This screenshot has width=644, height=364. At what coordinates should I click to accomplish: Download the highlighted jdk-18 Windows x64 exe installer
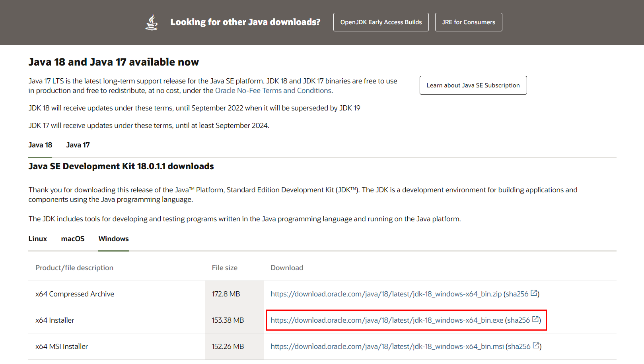pyautogui.click(x=387, y=320)
